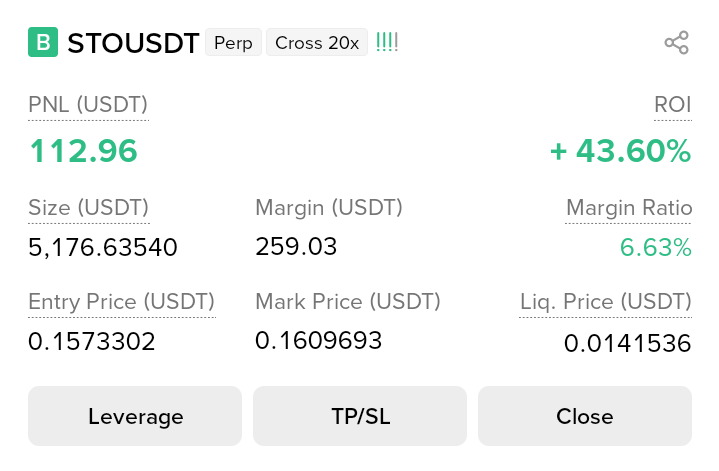Click the green signal bars indicator

pos(387,43)
